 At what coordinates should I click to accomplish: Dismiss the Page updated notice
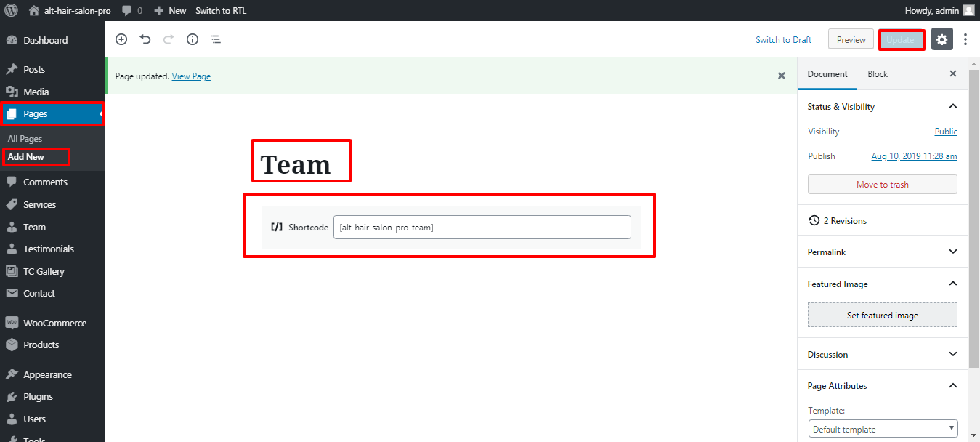782,76
